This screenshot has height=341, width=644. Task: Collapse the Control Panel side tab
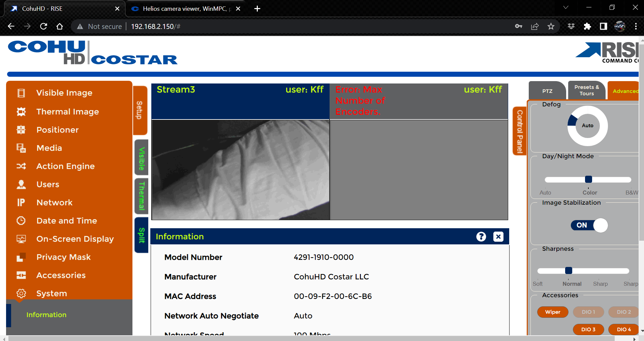coord(520,132)
